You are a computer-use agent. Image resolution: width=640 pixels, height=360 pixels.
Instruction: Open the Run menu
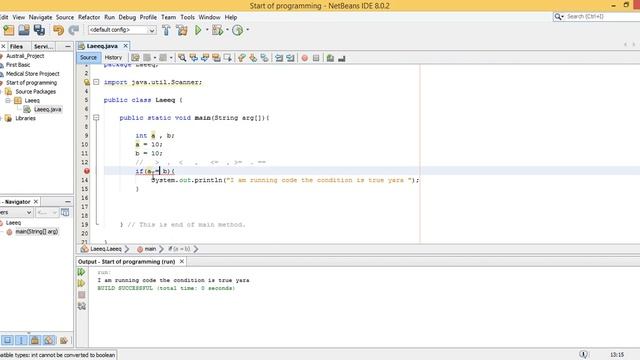(x=109, y=17)
